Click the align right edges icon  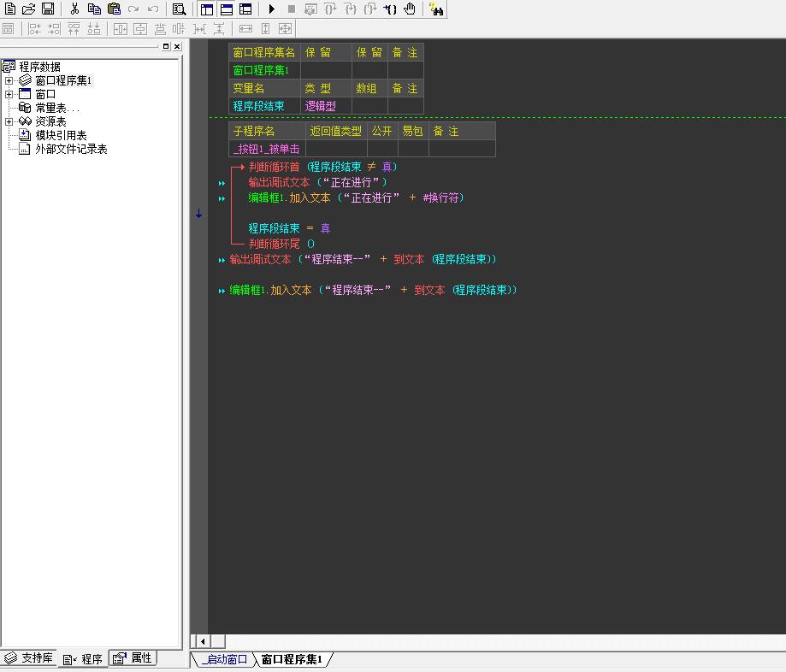coord(54,28)
